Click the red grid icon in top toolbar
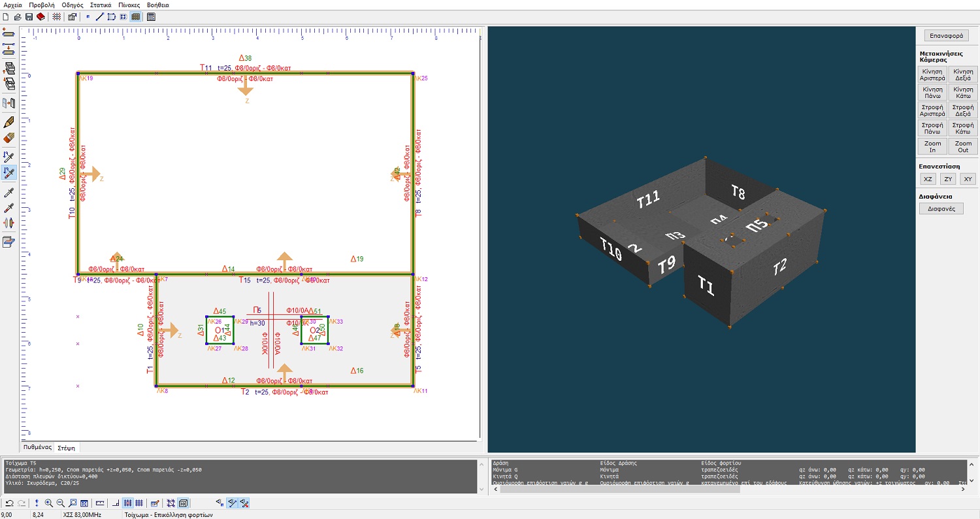 coord(57,16)
